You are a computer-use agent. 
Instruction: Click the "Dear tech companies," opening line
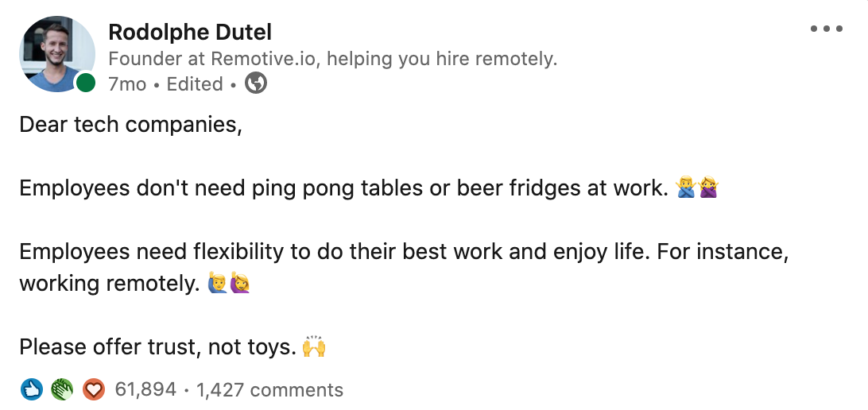[130, 125]
